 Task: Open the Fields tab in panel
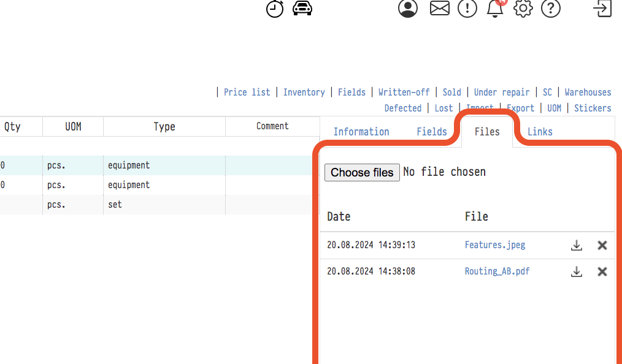click(432, 132)
